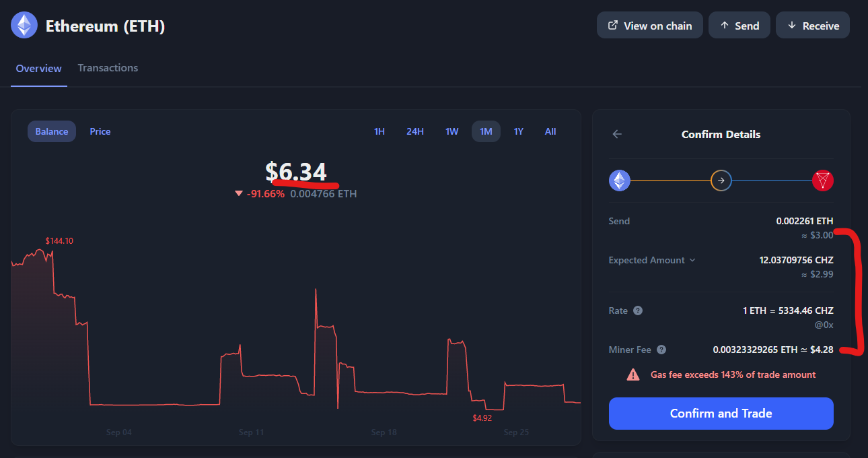Screen dimensions: 868x458
Task: Click the Confirm Details heading
Action: coord(721,134)
